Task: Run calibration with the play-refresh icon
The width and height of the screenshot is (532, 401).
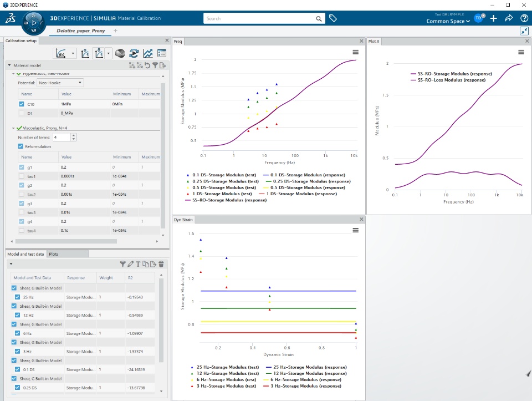Action: tap(134, 53)
